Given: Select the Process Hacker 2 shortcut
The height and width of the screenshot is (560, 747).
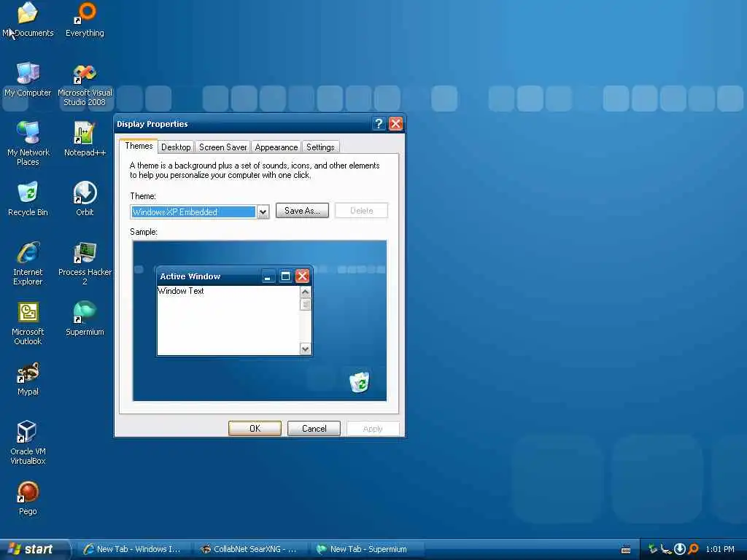Looking at the screenshot, I should coord(85,263).
